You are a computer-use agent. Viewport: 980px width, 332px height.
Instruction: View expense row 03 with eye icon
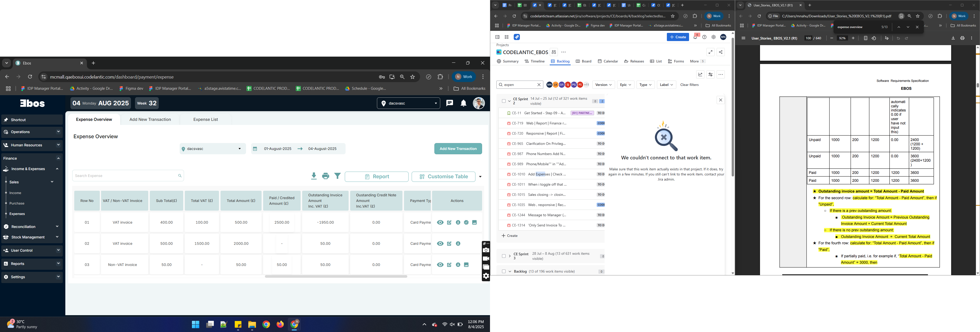(x=440, y=265)
